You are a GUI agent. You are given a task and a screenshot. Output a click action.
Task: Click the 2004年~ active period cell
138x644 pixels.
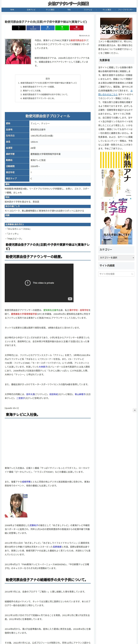(x=60, y=166)
